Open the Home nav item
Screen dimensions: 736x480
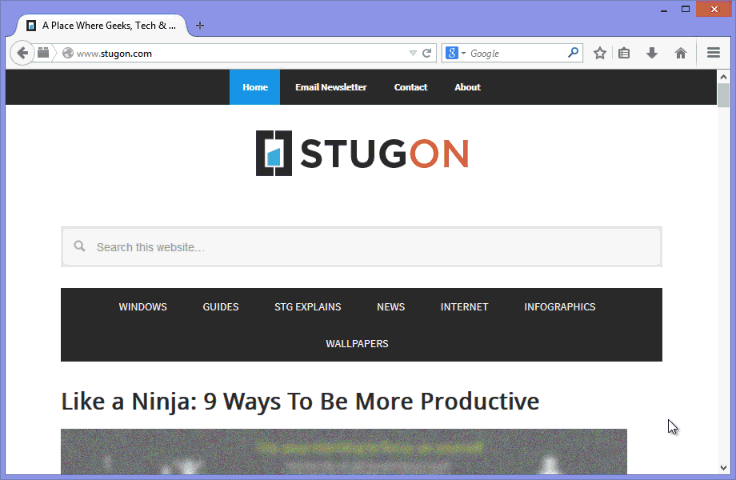click(255, 87)
